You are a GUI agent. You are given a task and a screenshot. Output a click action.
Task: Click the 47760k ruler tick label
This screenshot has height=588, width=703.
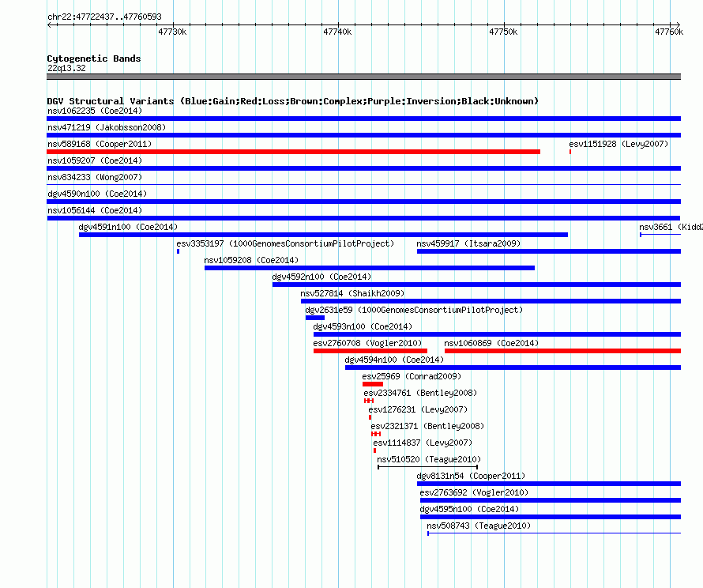669,32
